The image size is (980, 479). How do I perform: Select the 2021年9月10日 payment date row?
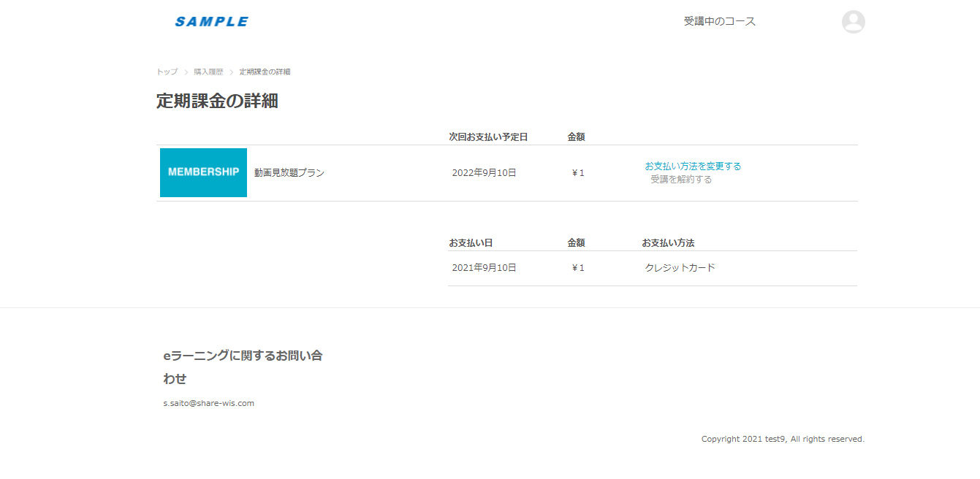coord(653,268)
